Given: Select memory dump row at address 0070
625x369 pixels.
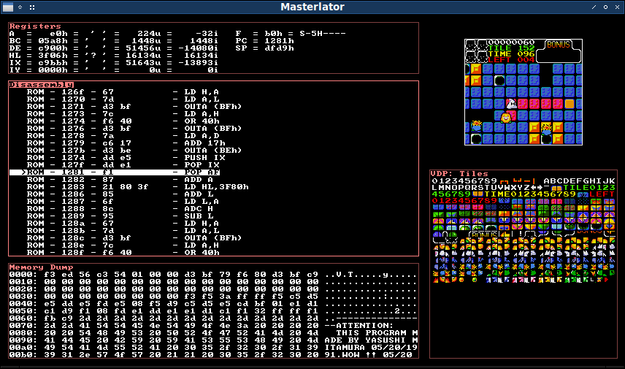Looking at the screenshot, I should 213,325.
